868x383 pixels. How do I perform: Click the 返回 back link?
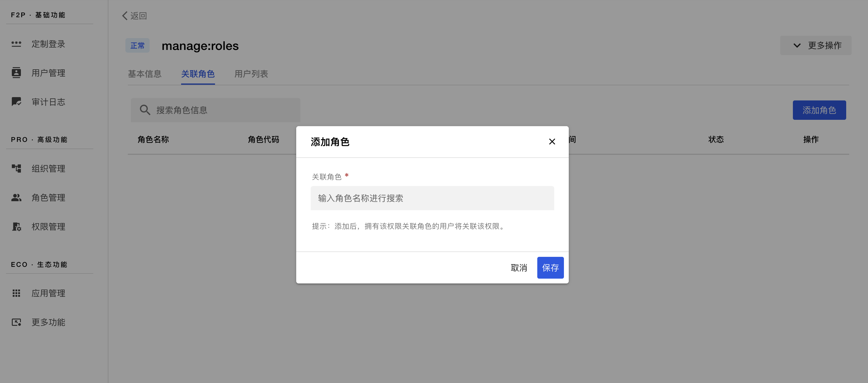[134, 15]
